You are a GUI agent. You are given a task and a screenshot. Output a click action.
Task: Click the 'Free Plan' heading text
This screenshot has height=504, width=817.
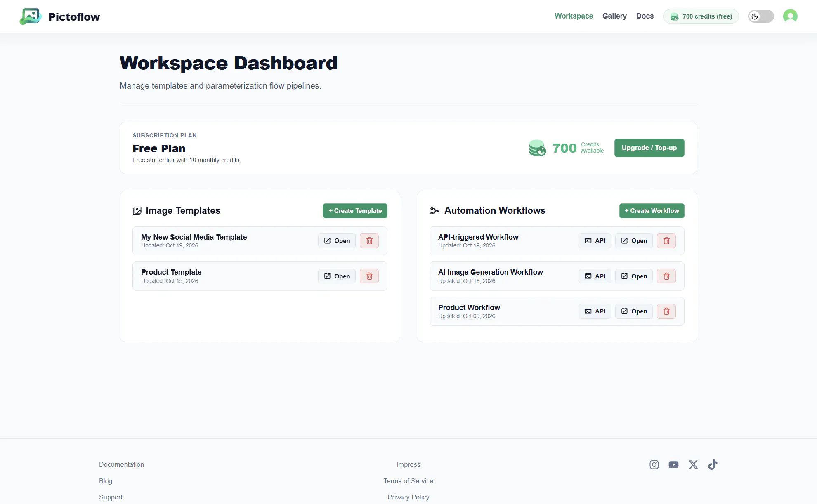pos(159,148)
